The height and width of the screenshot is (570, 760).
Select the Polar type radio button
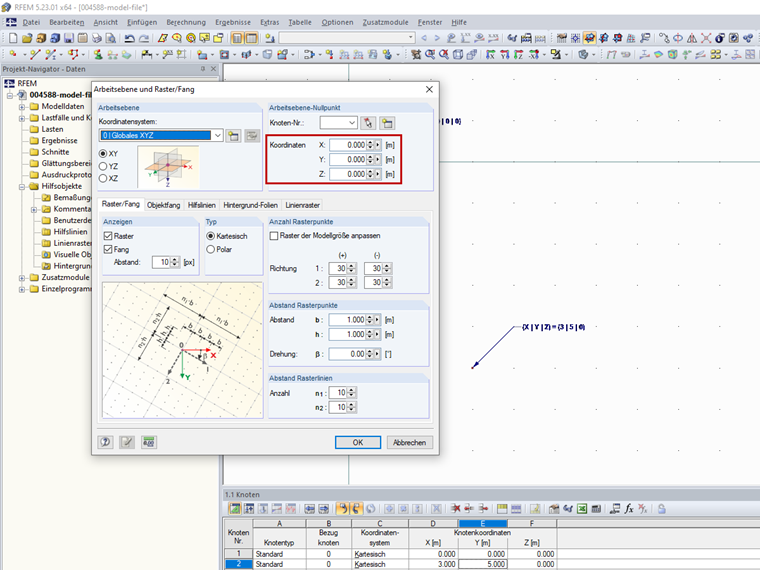click(x=210, y=249)
